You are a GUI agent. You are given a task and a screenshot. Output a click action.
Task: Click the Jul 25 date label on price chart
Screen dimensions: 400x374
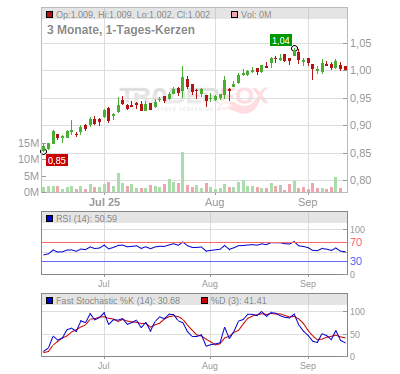105,202
